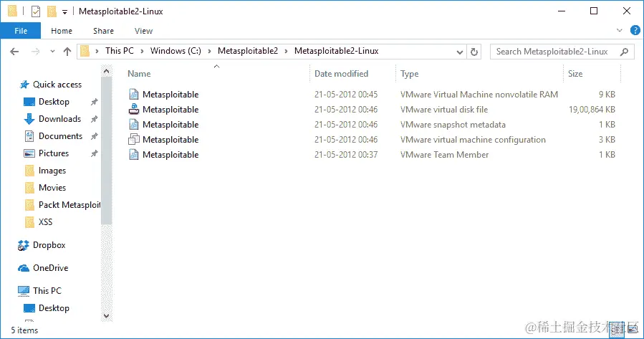
Task: Click the Back navigation arrow
Action: [14, 52]
